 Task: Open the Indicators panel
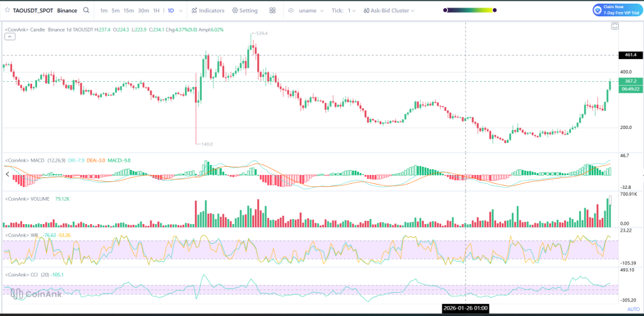click(x=208, y=11)
